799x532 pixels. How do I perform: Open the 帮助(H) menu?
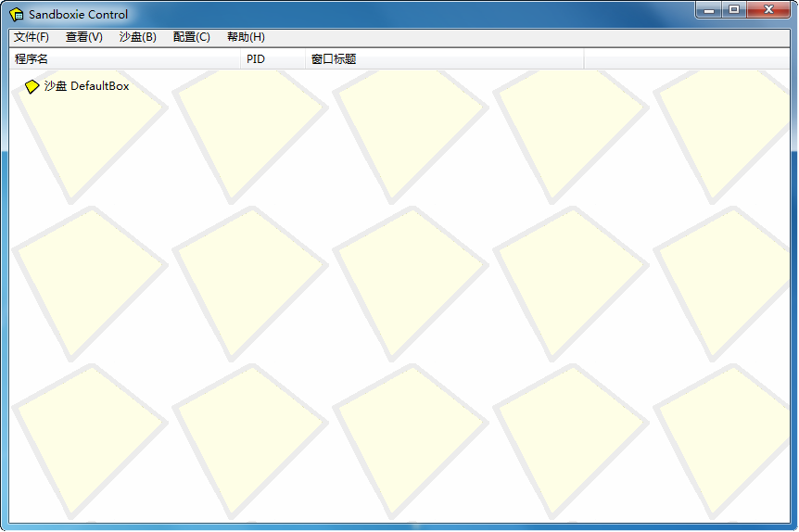246,37
